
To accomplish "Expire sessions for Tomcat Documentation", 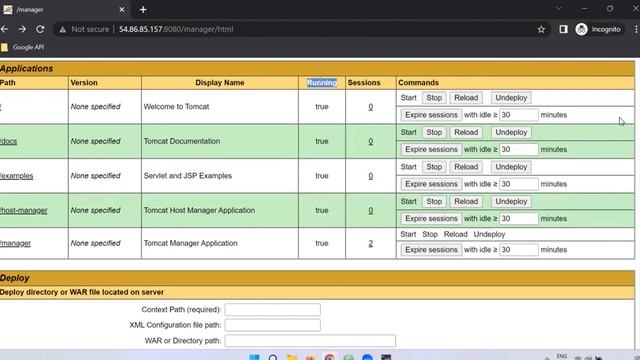I will (431, 150).
